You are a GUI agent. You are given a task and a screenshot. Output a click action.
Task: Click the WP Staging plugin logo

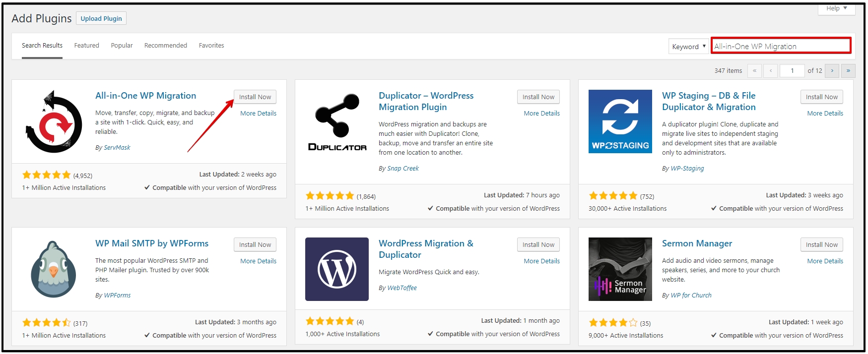click(620, 121)
